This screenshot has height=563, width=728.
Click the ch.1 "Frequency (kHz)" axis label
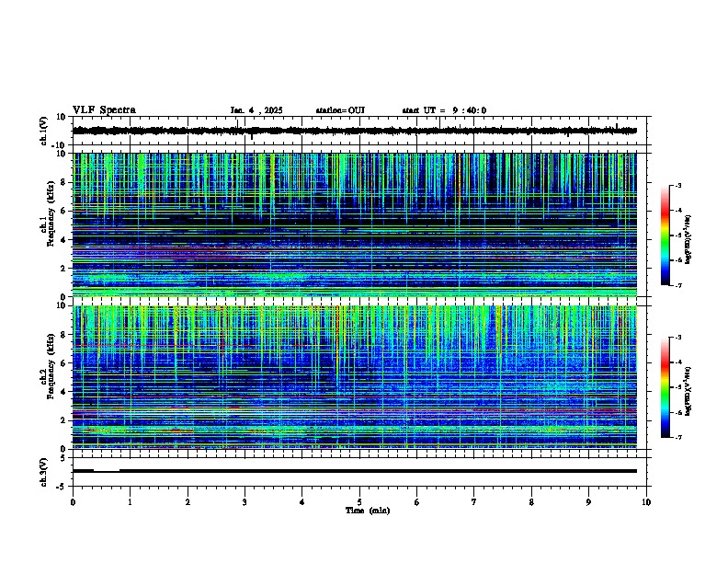point(51,213)
